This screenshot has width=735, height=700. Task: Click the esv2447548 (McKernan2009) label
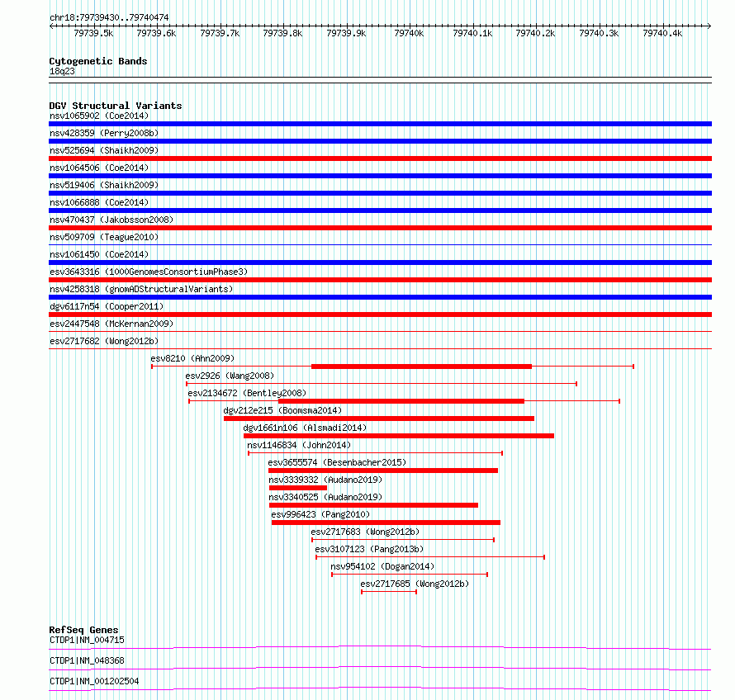pyautogui.click(x=111, y=324)
